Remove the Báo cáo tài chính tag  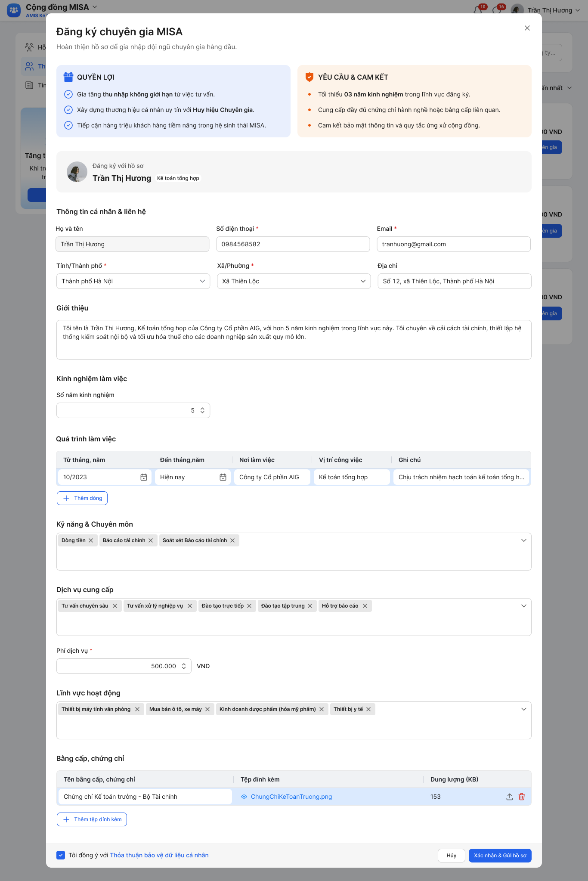[151, 540]
